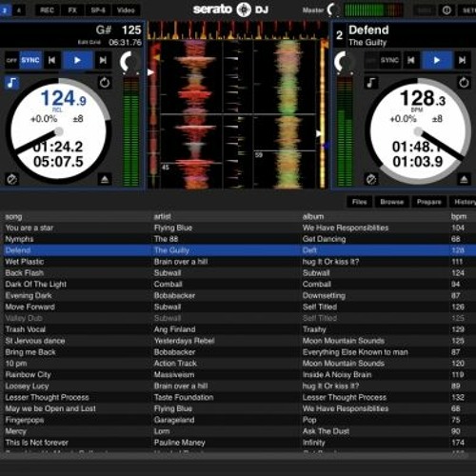Viewport: 476px width, 476px height.
Task: Select the song Evening Dark
Action: coord(29,296)
